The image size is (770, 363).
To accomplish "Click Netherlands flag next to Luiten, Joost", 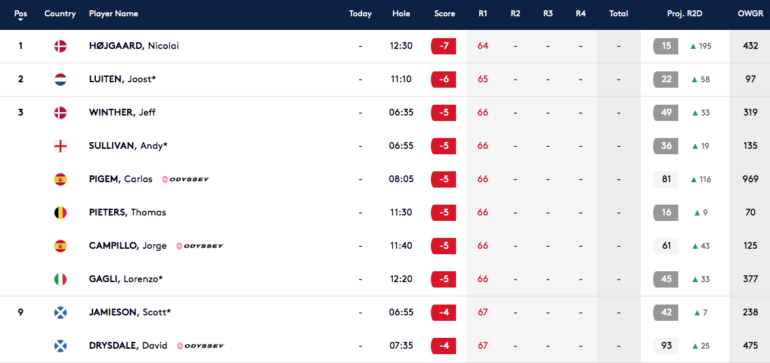I will pyautogui.click(x=60, y=79).
